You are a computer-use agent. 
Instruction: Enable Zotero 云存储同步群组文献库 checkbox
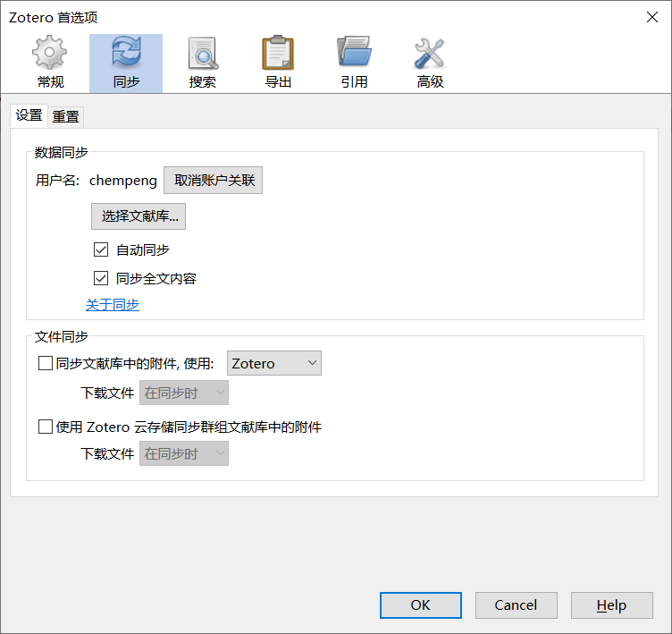point(46,427)
